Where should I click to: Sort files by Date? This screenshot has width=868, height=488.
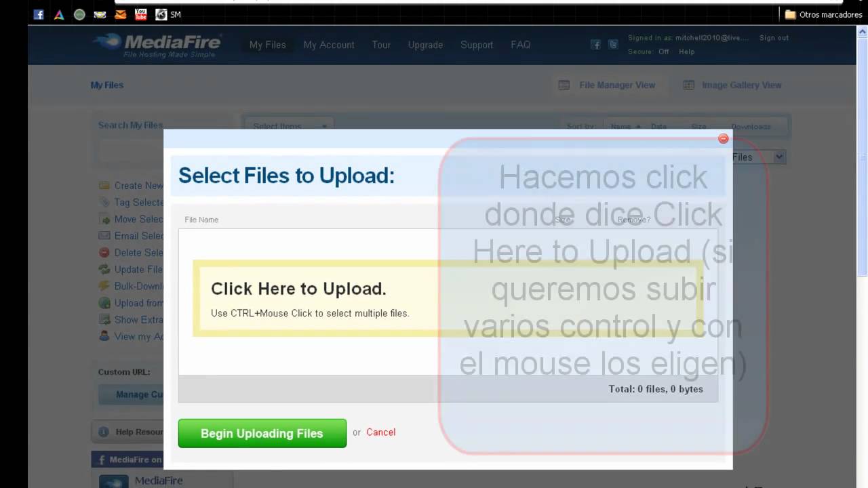click(659, 127)
